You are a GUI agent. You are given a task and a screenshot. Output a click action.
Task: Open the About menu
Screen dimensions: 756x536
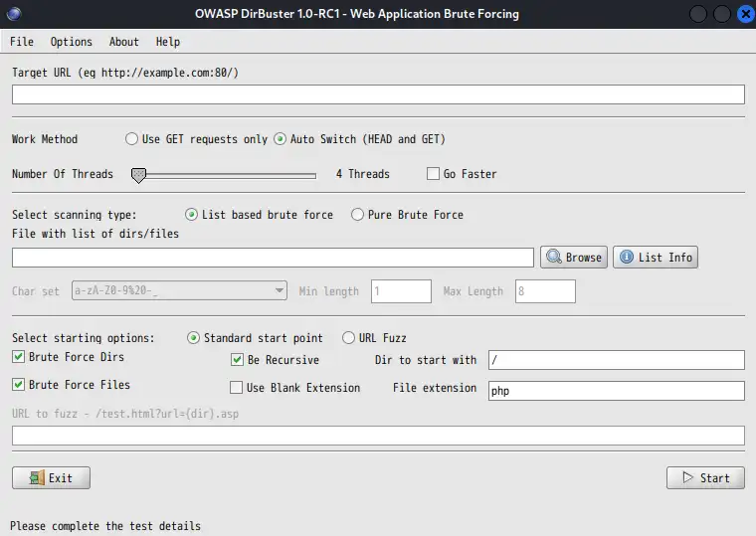[x=124, y=42]
